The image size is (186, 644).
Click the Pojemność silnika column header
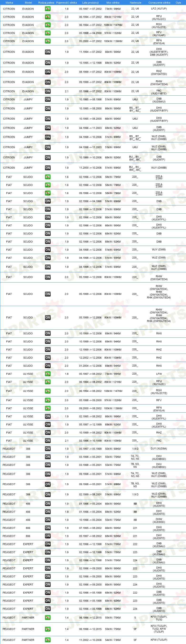67,3
